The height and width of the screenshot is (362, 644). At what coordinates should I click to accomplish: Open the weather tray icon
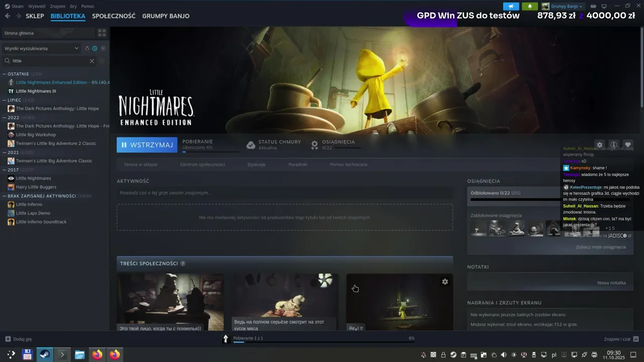494,355
